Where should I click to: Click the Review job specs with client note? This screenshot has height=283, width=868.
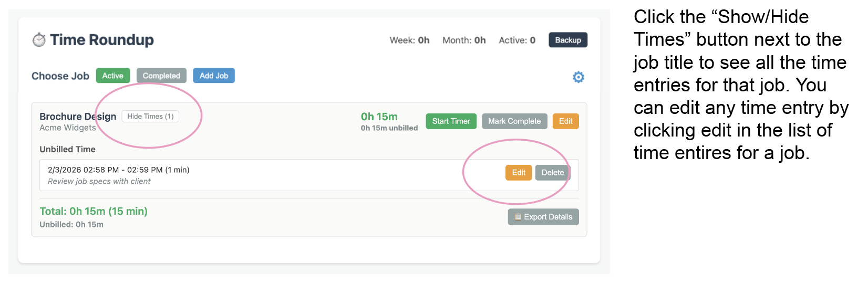pos(99,181)
